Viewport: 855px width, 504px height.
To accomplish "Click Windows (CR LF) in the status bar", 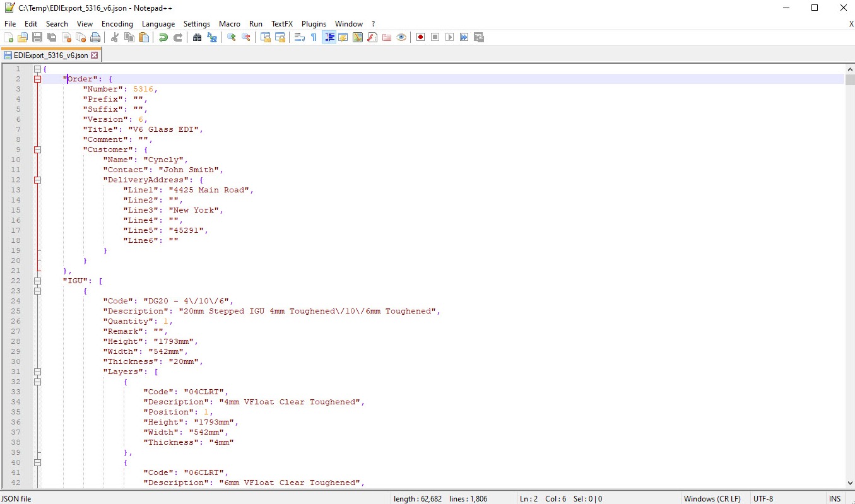I will 712,498.
